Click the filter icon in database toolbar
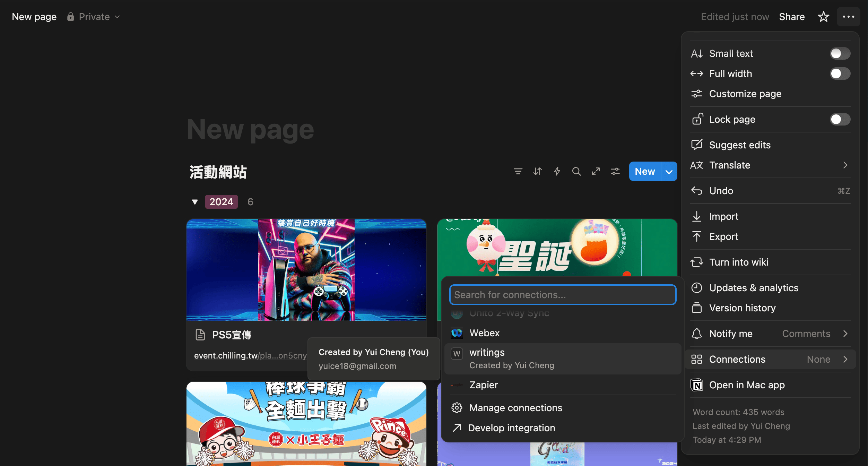The width and height of the screenshot is (868, 466). tap(518, 171)
